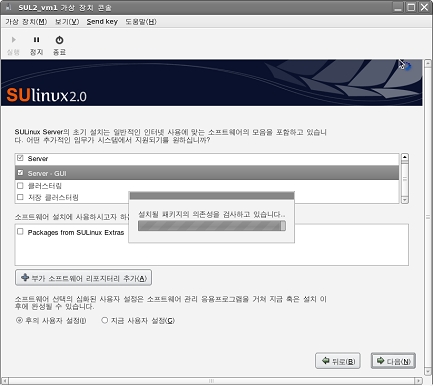
Task: Click horizontal scrollbar left arrow
Action: point(5,381)
